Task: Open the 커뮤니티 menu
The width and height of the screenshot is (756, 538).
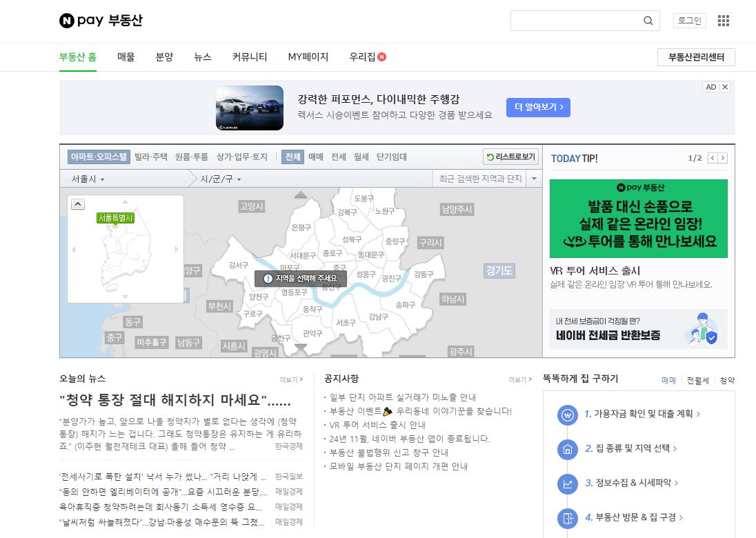Action: pyautogui.click(x=250, y=57)
